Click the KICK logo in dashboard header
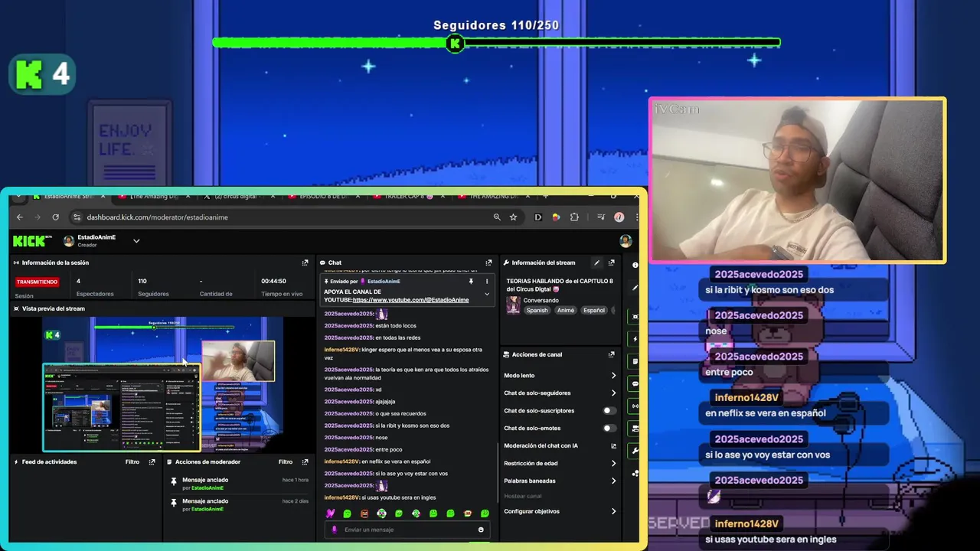Image resolution: width=980 pixels, height=551 pixels. coord(32,241)
